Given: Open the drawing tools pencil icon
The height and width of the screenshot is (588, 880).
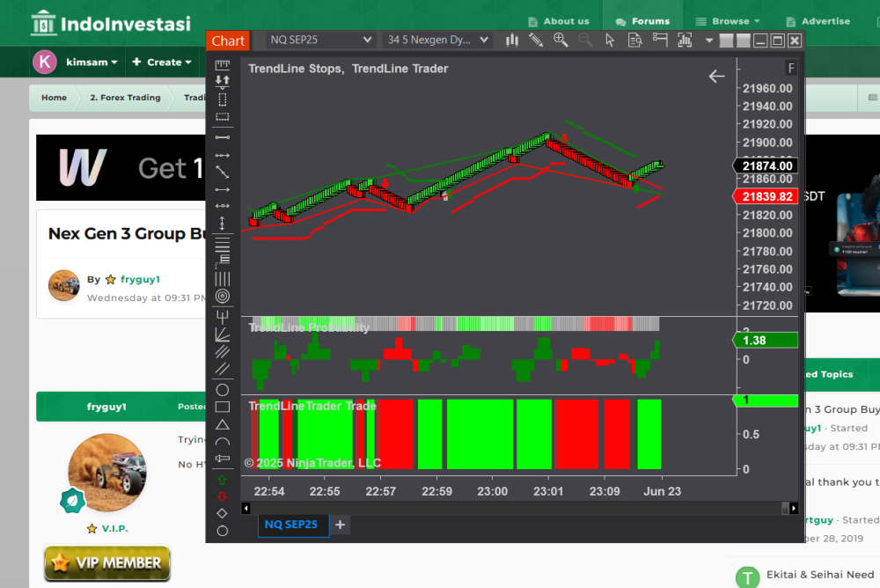Looking at the screenshot, I should pyautogui.click(x=536, y=40).
